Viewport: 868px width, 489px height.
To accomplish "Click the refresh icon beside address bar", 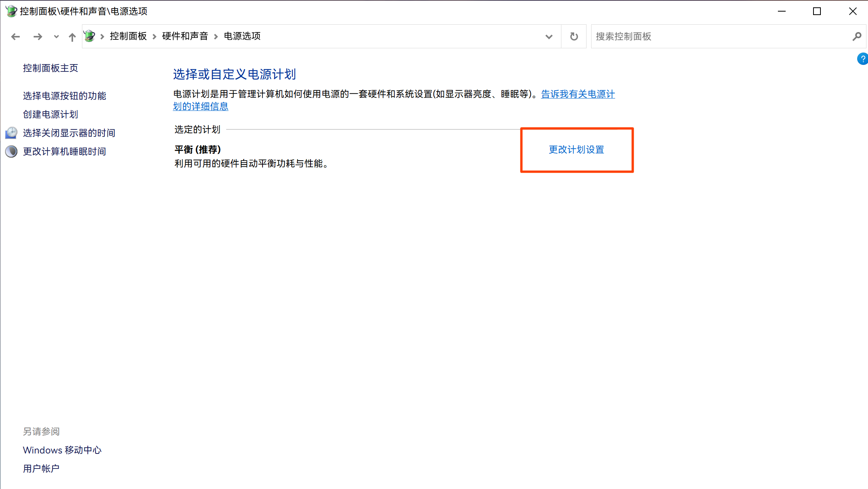I will 574,37.
